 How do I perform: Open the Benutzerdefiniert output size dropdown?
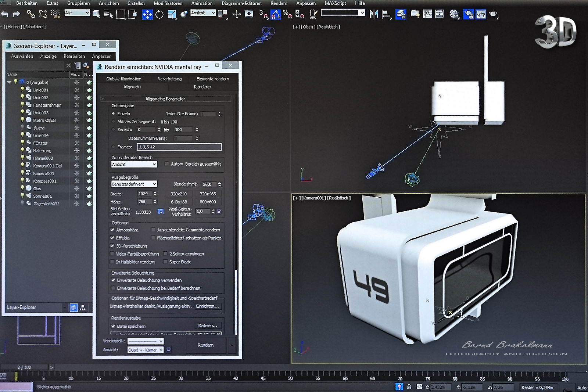pyautogui.click(x=134, y=184)
